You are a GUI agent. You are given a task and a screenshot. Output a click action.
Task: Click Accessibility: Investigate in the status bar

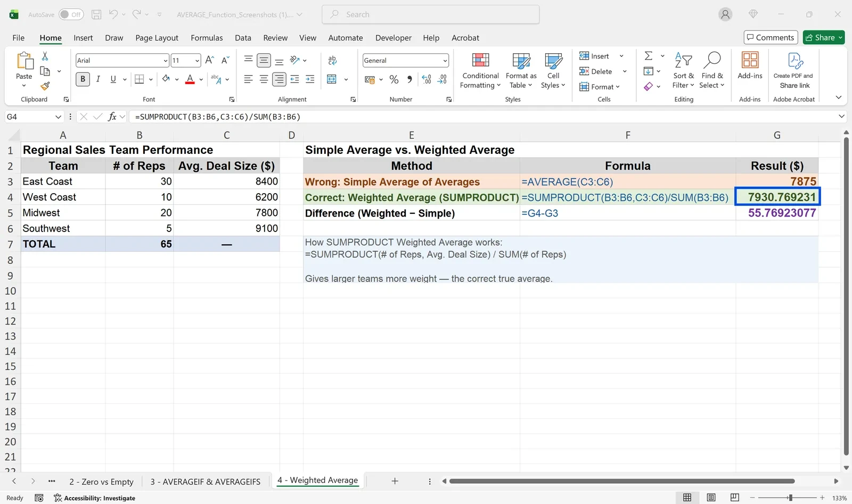[x=95, y=498]
